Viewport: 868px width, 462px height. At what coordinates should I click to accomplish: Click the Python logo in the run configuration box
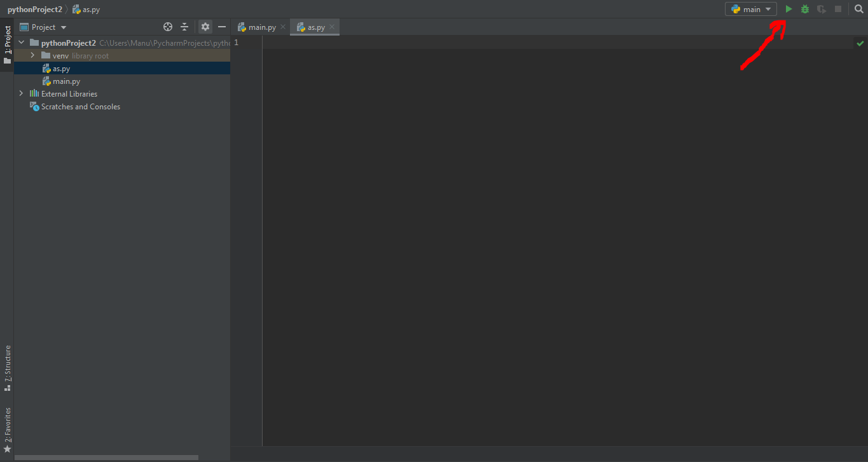coord(736,9)
